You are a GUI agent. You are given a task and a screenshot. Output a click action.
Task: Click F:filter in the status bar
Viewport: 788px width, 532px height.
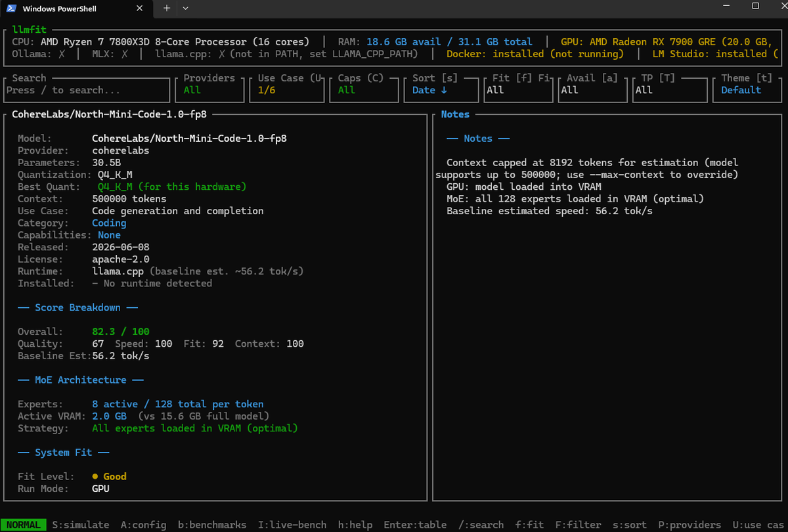coord(578,525)
